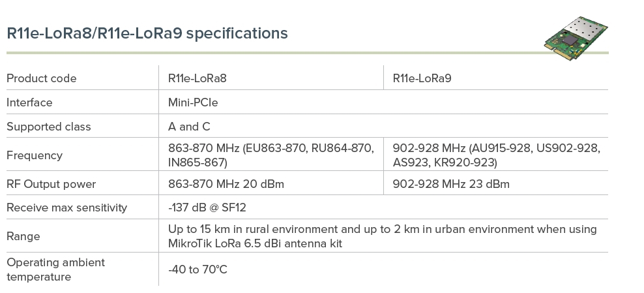
Task: Click the R11e-LoRa8 product code cell
Action: (197, 78)
